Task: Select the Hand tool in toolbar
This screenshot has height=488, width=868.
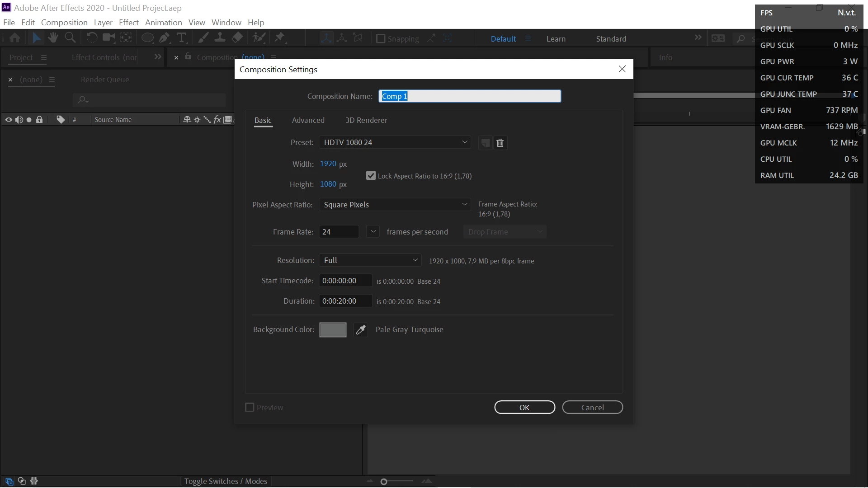Action: (x=53, y=38)
